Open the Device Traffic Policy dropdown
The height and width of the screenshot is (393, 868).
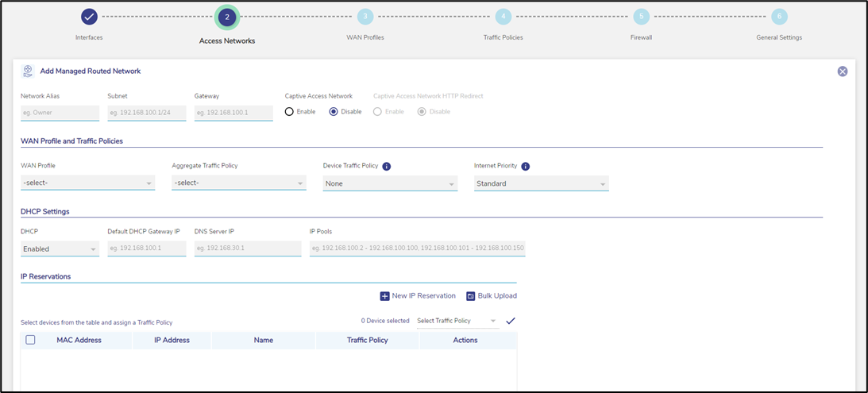[x=390, y=183]
